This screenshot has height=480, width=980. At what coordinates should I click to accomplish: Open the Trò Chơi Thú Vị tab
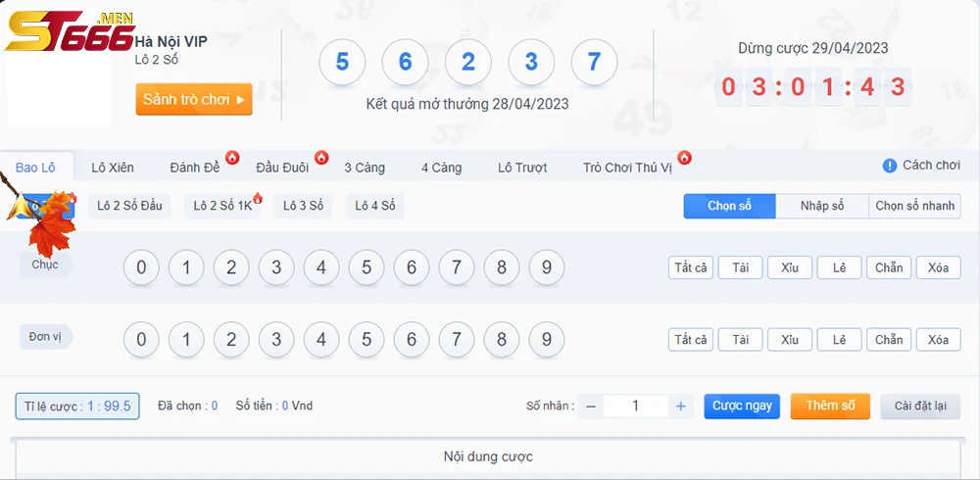click(627, 168)
